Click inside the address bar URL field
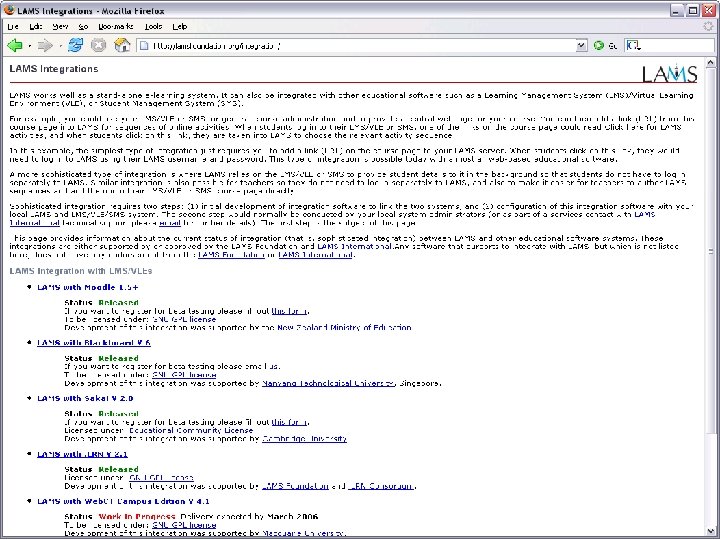Screen dimensions: 720x540 click(x=358, y=45)
